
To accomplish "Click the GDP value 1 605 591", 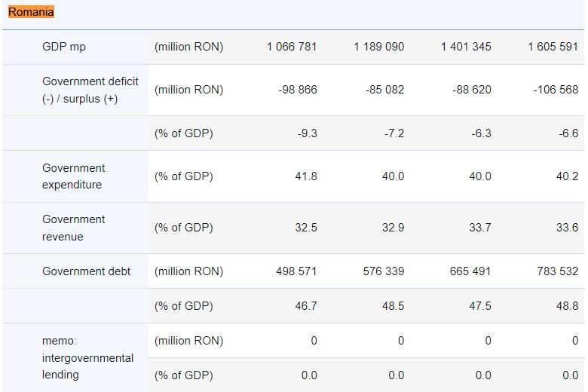I will coord(553,47).
